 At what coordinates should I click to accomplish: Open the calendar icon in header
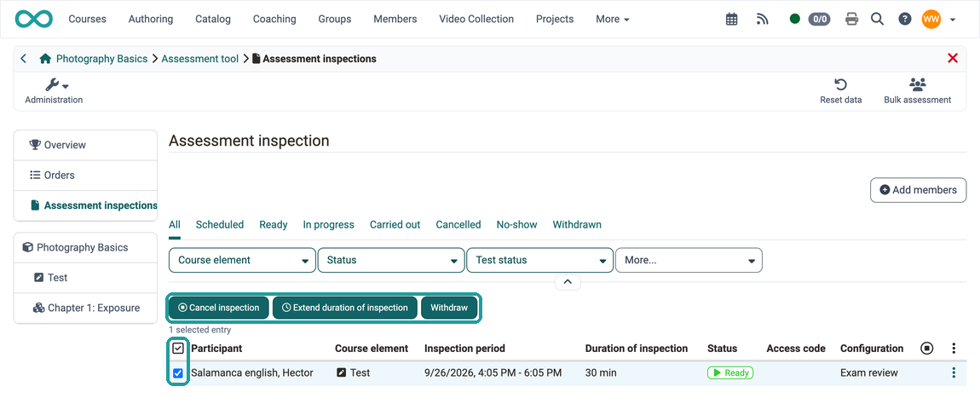click(x=731, y=20)
